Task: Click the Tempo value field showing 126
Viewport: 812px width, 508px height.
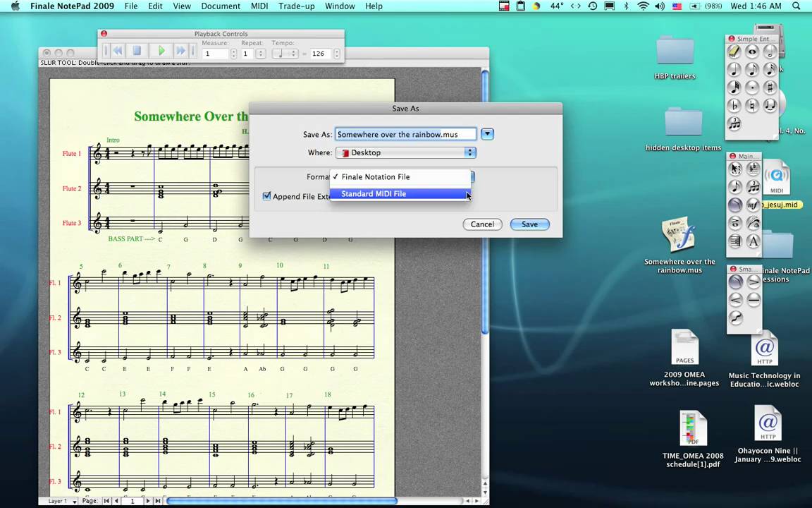Action: (x=321, y=54)
